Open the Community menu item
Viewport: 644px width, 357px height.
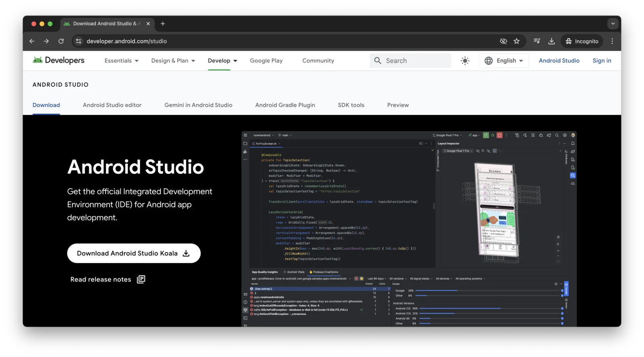click(318, 60)
